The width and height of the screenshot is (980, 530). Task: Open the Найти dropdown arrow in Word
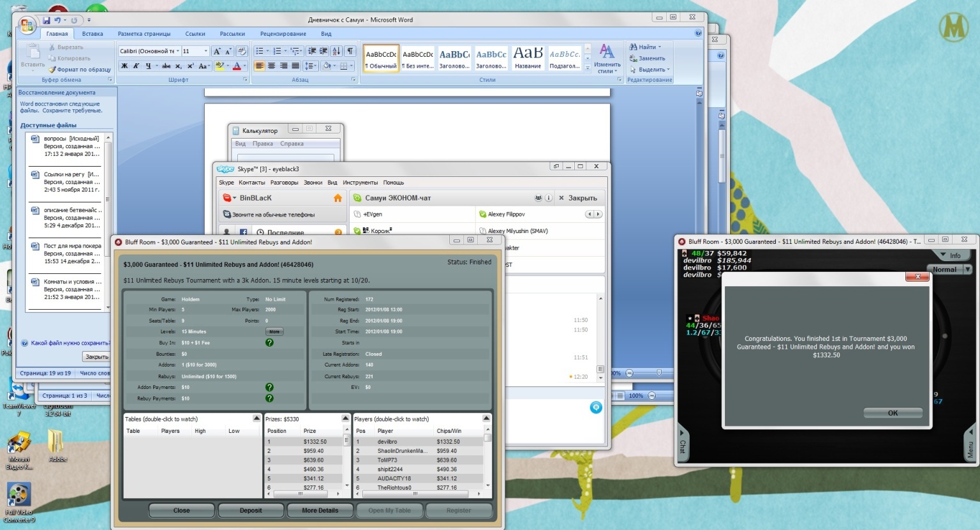[660, 47]
